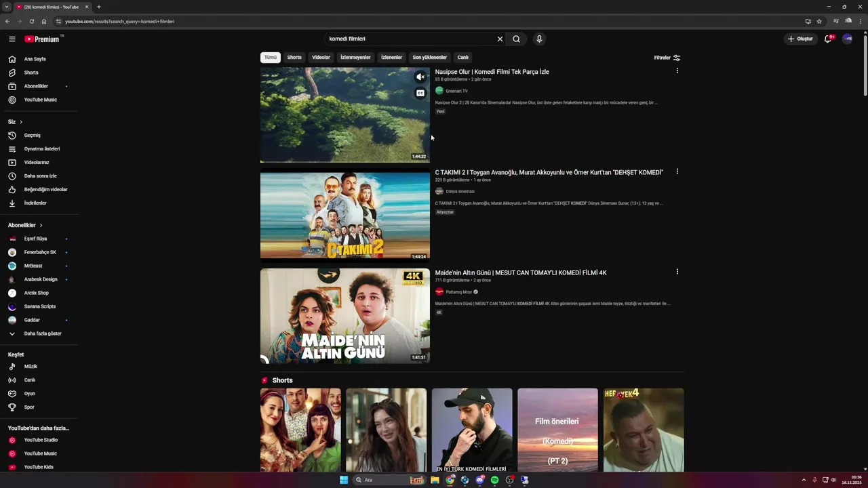This screenshot has height=488, width=868.
Task: Open Windows Start menu
Action: 344,480
